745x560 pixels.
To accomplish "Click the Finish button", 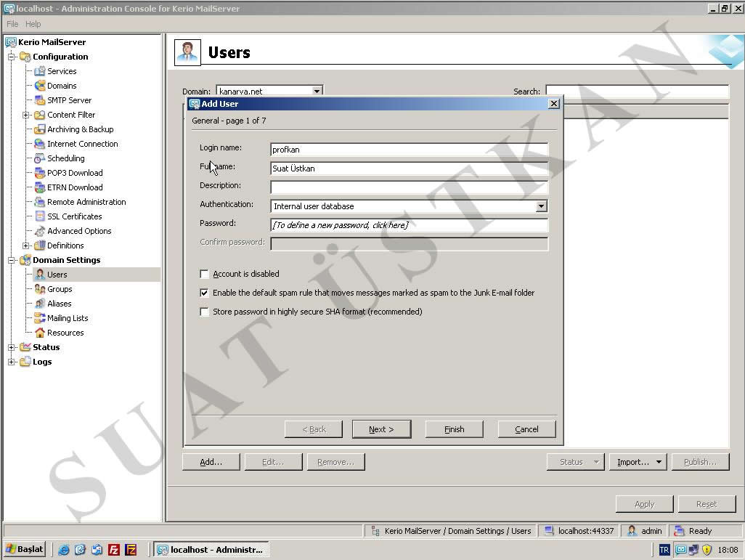I will (x=455, y=429).
